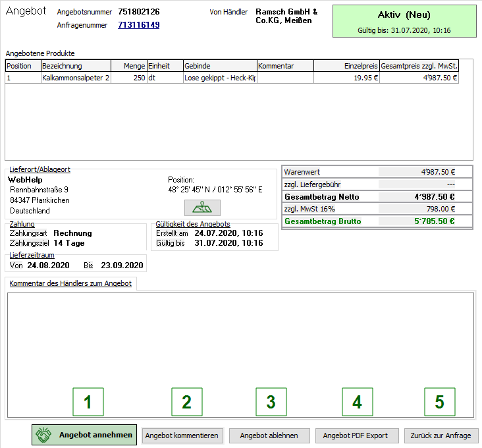The height and width of the screenshot is (448, 482).
Task: Select the Kommentar des Händlers zum Angebot tab
Action: click(x=71, y=283)
